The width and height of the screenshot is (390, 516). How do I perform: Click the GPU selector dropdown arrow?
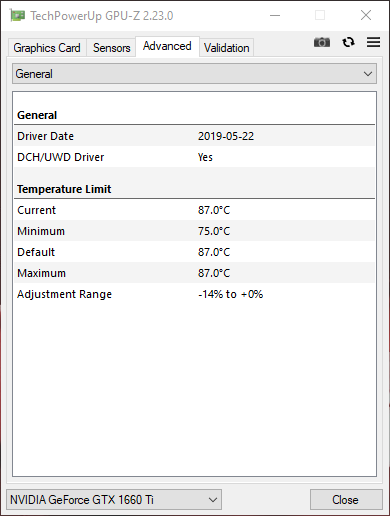pyautogui.click(x=213, y=500)
